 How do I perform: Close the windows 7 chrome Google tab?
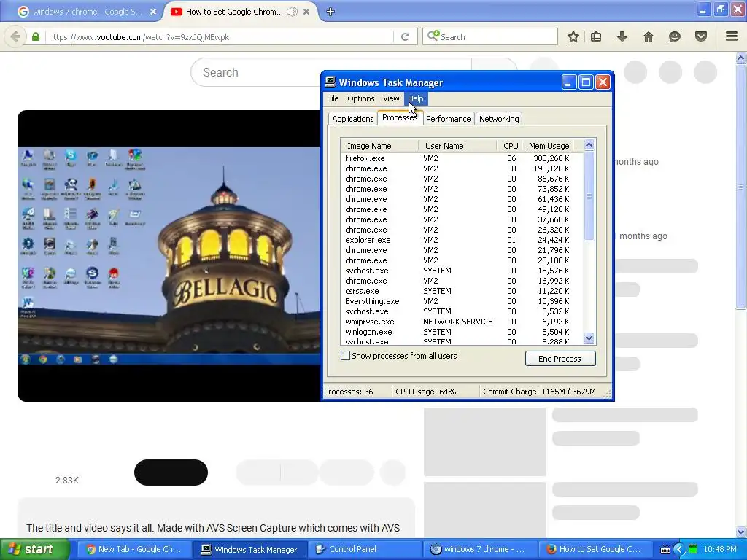pyautogui.click(x=153, y=12)
